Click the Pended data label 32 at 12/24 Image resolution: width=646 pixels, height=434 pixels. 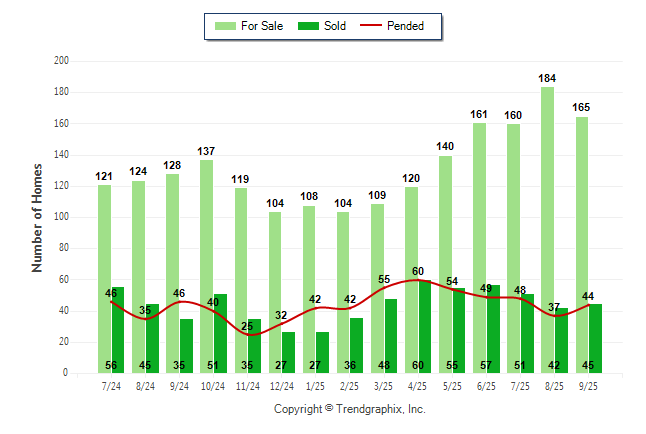click(281, 316)
